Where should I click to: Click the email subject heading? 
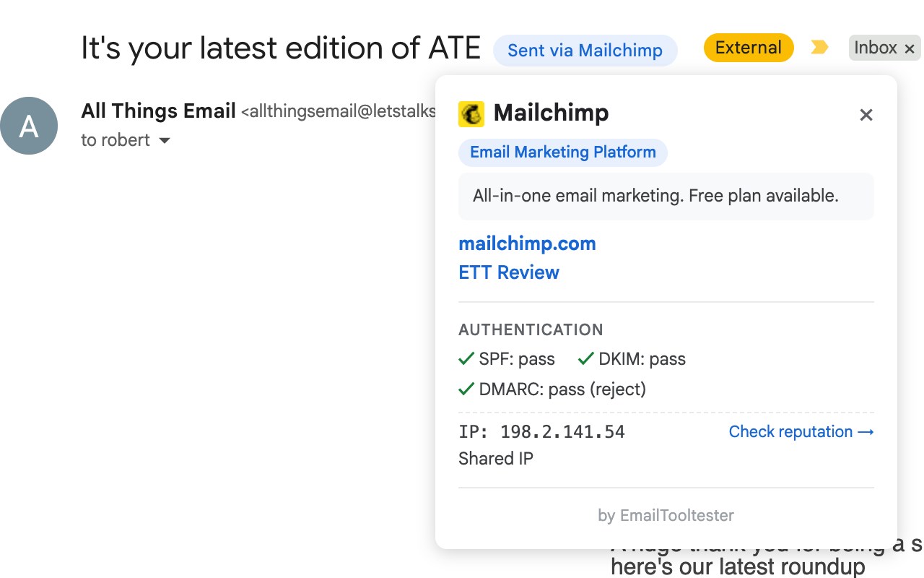281,48
